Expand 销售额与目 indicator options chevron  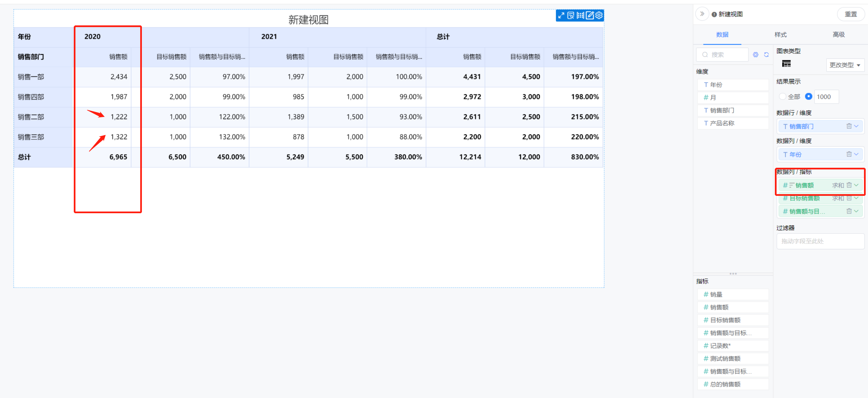[856, 211]
